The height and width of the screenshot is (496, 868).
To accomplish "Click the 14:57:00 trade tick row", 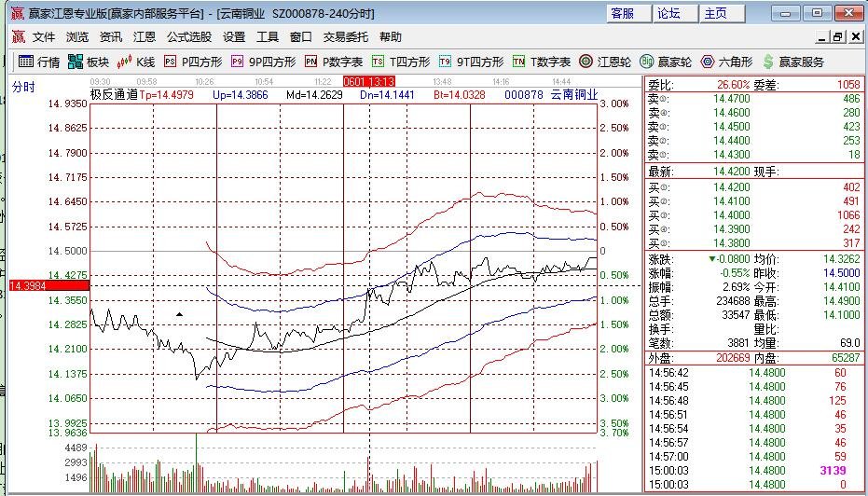I will tap(754, 457).
